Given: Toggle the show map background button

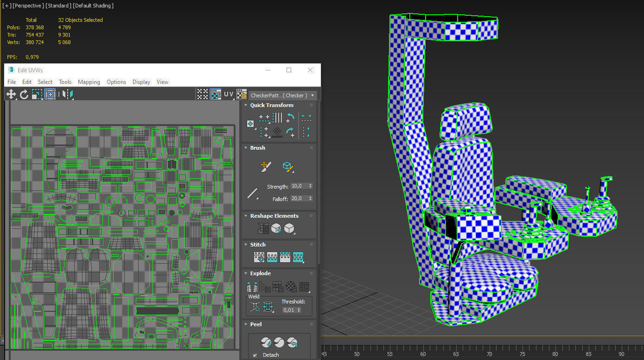Looking at the screenshot, I should click(x=216, y=95).
